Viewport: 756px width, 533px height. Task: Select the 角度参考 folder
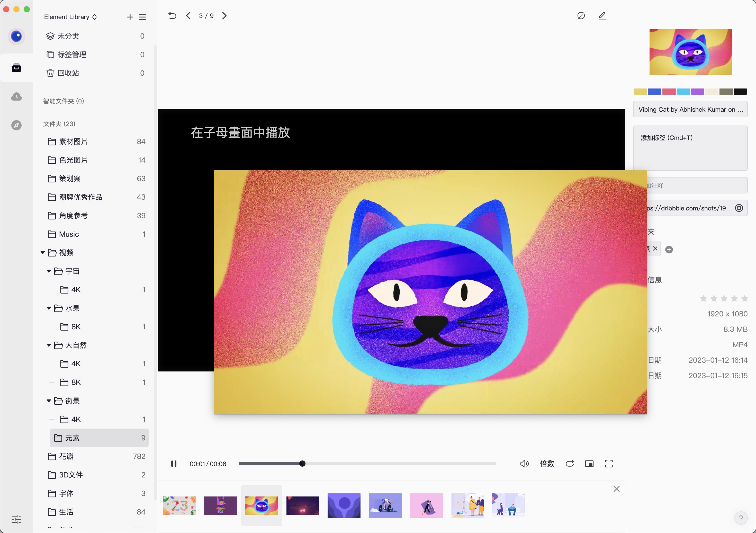click(x=96, y=216)
